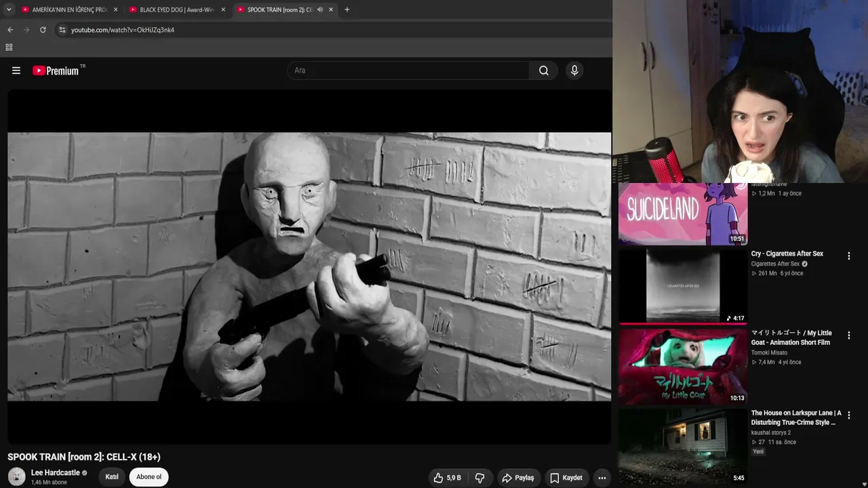Open Lee Hardcastle channel avatar
868x488 pixels.
(x=17, y=476)
